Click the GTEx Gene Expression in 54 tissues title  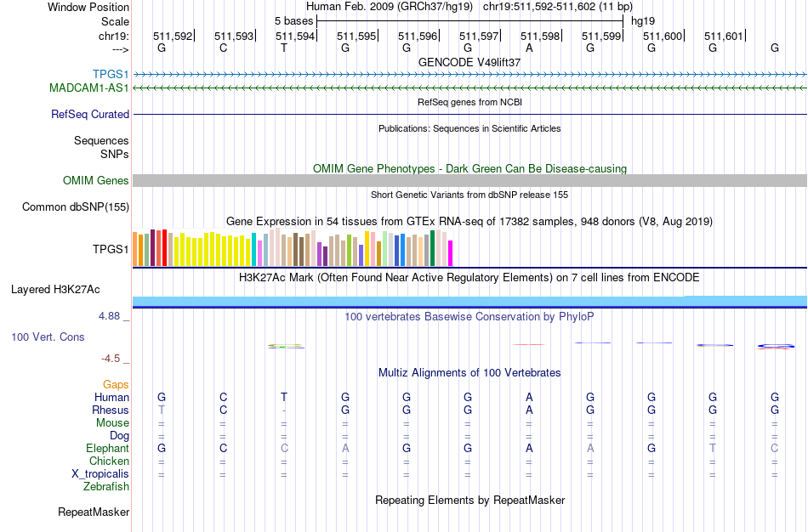pos(469,222)
